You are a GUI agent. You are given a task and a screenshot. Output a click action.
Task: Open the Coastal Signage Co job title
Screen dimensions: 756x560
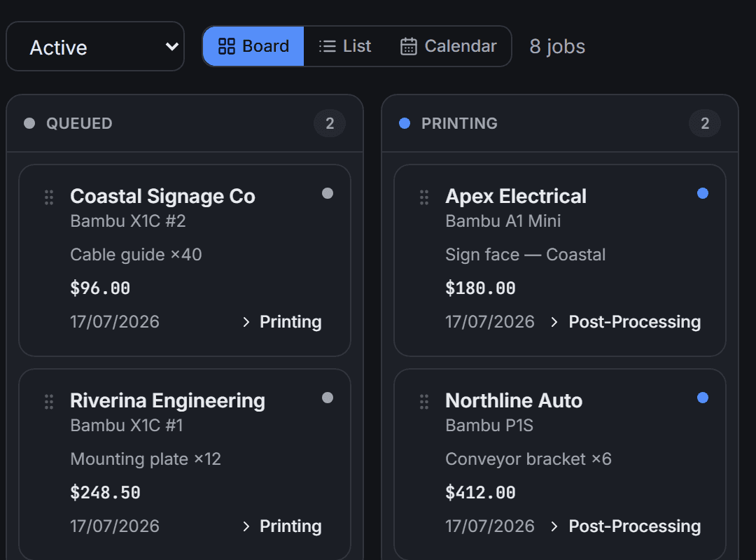click(x=162, y=196)
